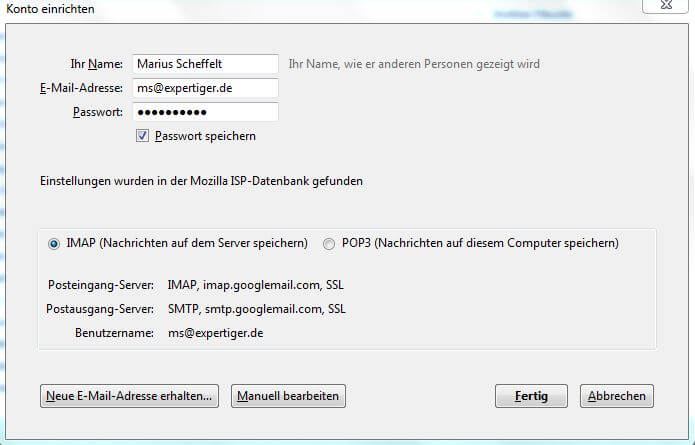
Task: Click the Konto einrichten title bar text
Action: coord(50,9)
